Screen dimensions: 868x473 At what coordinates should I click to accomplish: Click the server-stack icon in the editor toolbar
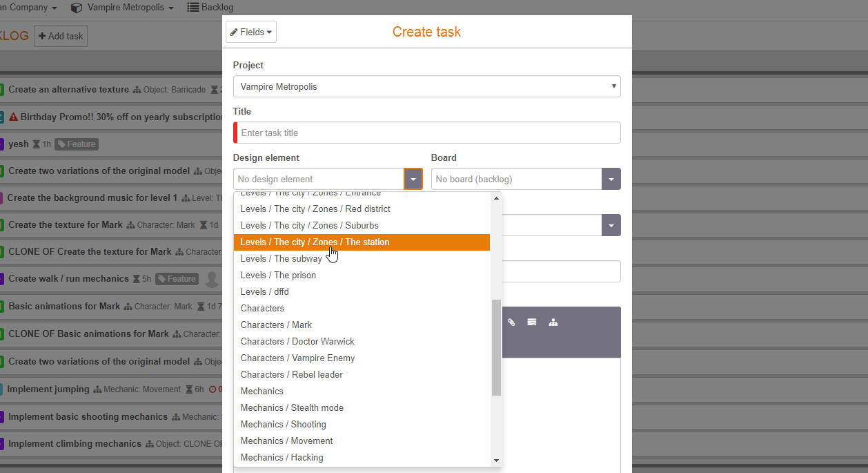coord(532,322)
